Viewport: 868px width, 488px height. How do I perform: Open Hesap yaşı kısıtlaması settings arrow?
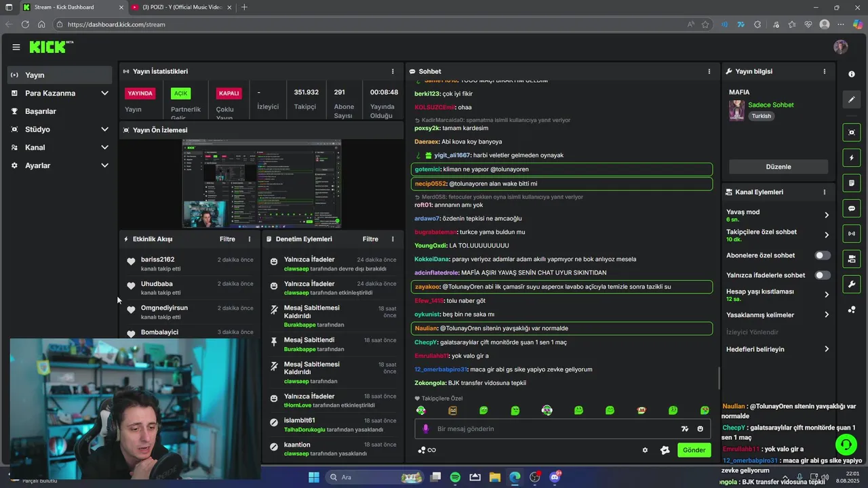click(x=827, y=295)
